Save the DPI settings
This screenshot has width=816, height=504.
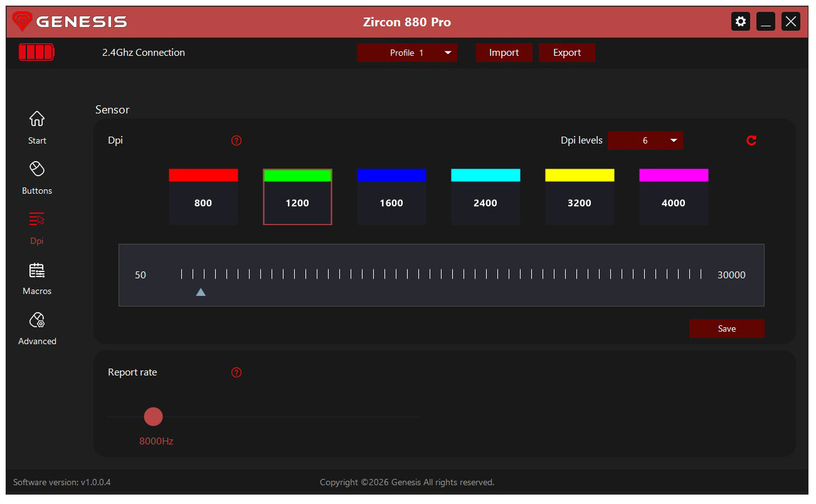coord(727,328)
